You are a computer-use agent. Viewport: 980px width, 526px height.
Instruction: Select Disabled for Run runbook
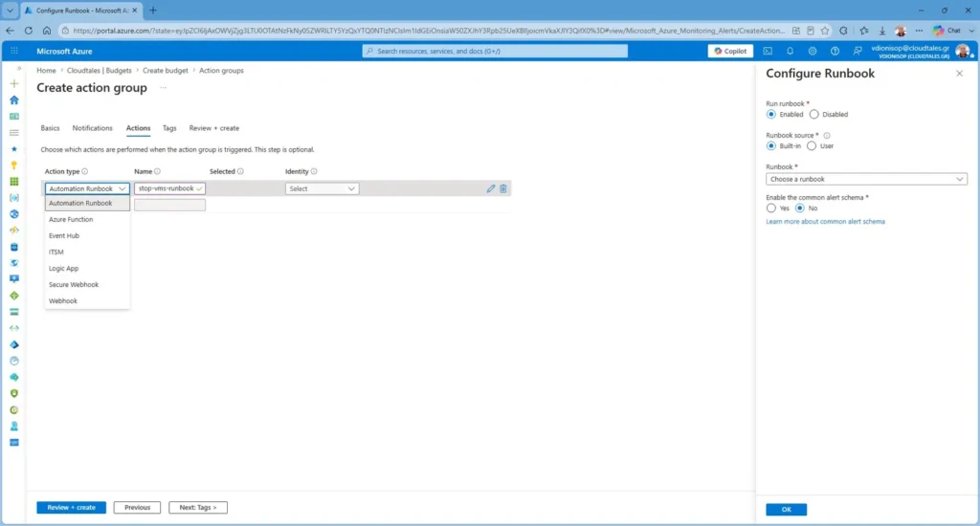pos(813,115)
